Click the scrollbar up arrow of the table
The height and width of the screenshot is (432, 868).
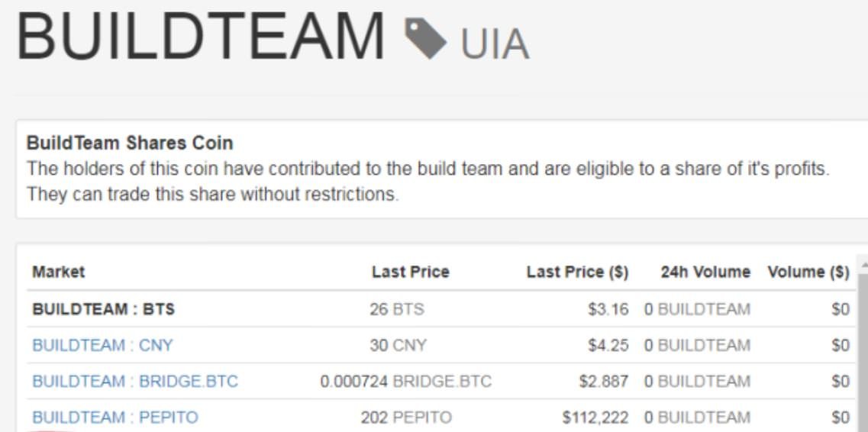click(x=863, y=265)
